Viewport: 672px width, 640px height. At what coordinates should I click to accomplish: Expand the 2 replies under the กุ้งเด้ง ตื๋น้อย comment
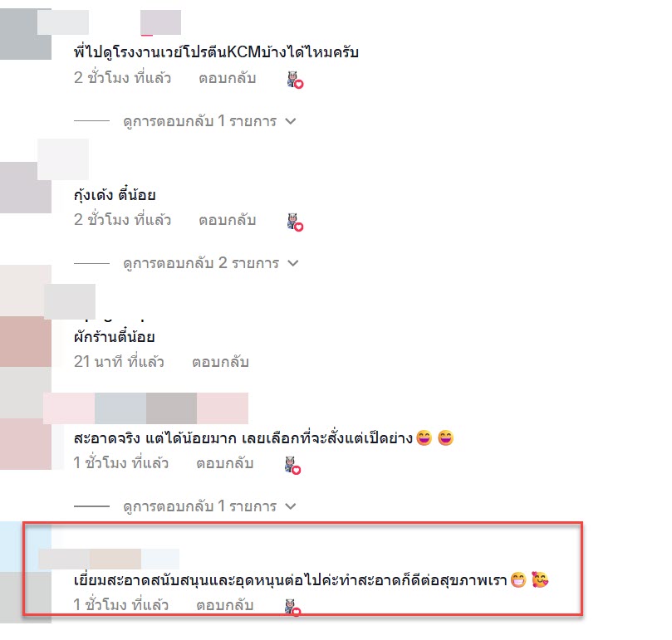211,263
